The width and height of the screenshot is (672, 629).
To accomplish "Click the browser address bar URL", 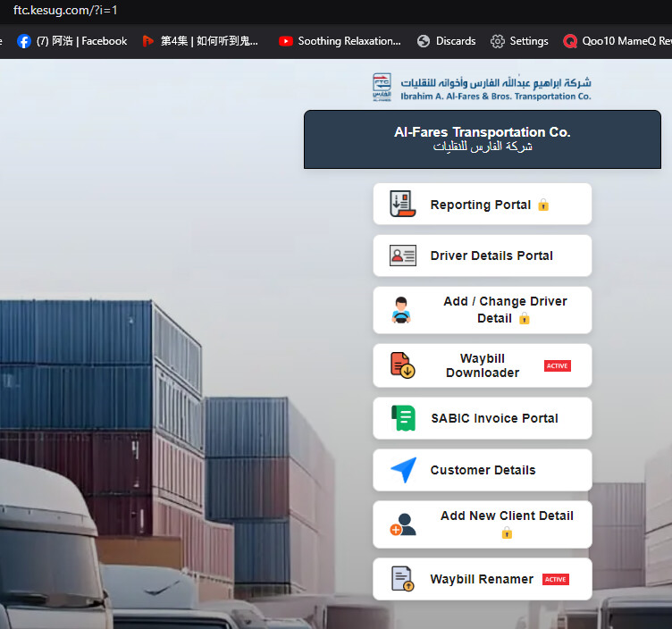I will [65, 11].
